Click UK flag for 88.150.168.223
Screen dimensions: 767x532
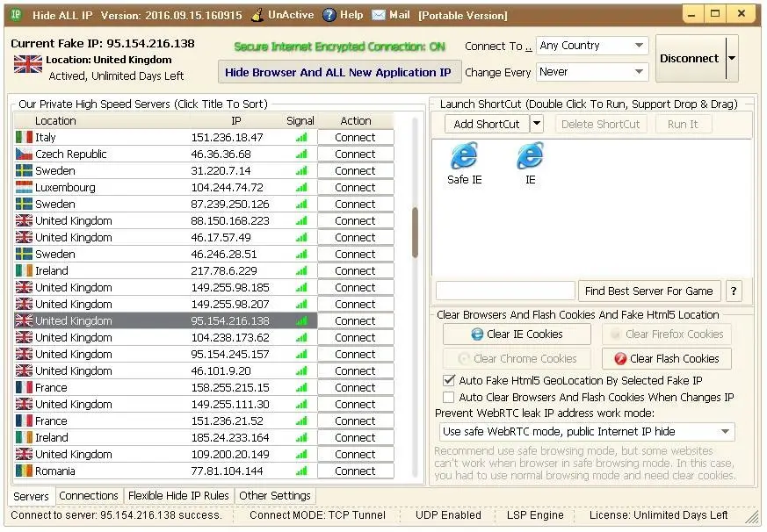pos(24,220)
